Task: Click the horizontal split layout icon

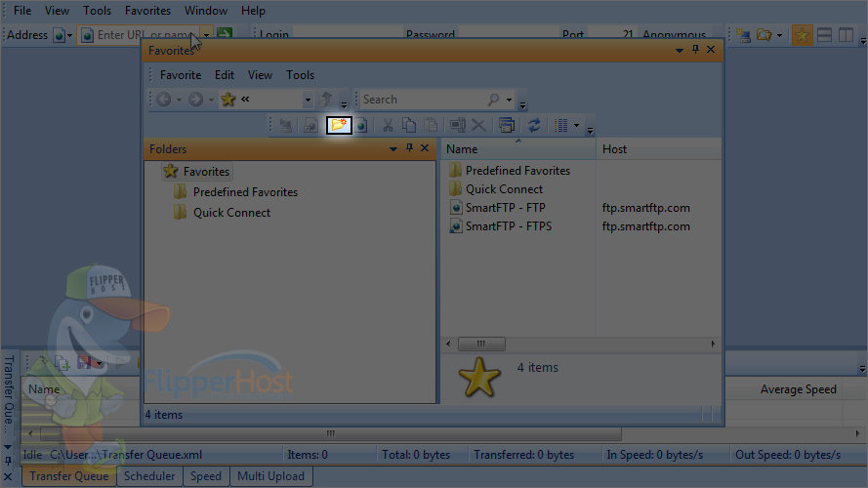Action: pos(824,35)
